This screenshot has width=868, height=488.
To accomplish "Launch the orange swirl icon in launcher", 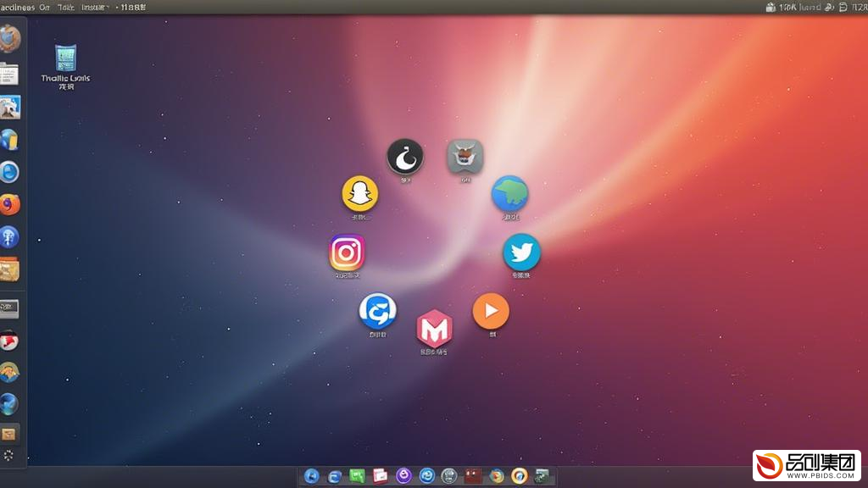I will [x=9, y=205].
